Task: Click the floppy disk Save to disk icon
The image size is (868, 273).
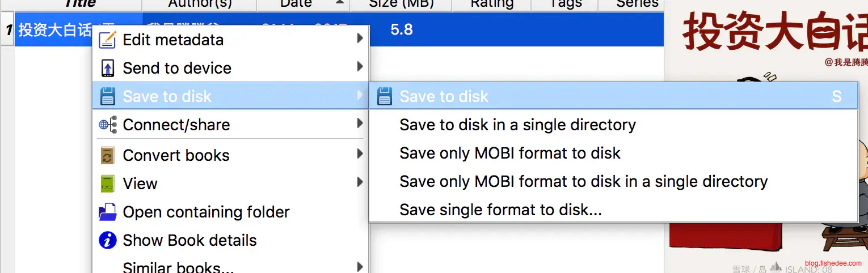Action: click(x=108, y=97)
